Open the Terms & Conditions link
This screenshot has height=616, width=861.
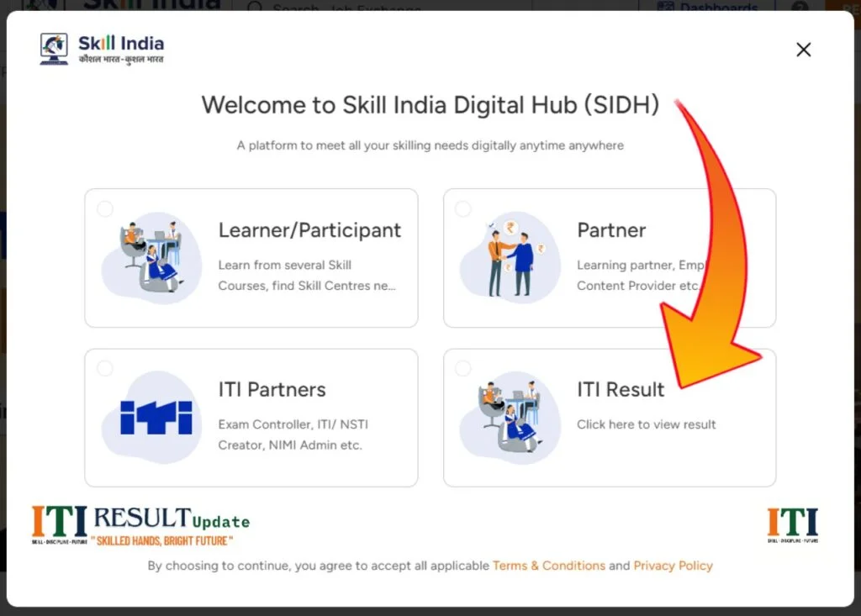click(549, 566)
